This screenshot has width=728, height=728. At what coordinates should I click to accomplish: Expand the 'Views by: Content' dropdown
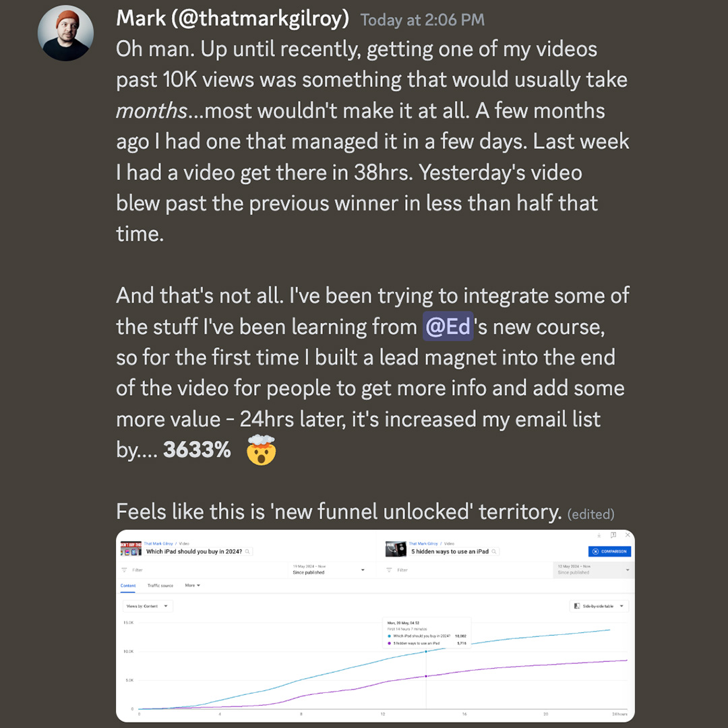coord(148,606)
